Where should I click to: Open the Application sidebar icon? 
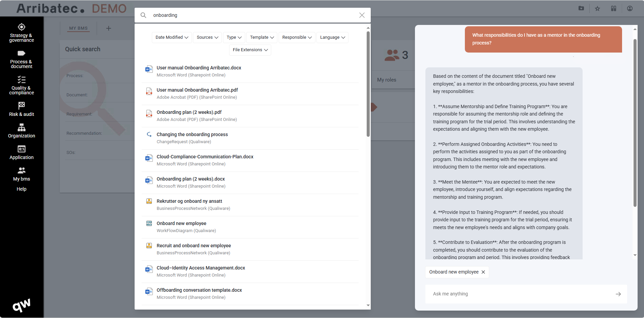[x=22, y=149]
